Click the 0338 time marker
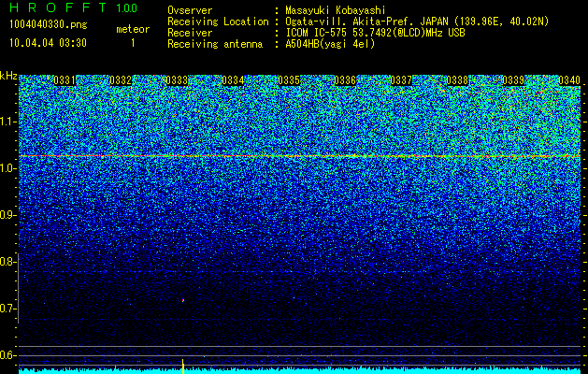 457,80
